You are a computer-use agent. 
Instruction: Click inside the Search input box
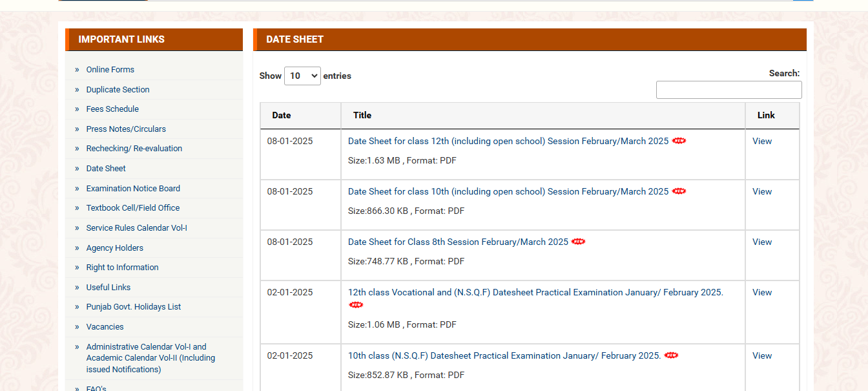coord(728,89)
